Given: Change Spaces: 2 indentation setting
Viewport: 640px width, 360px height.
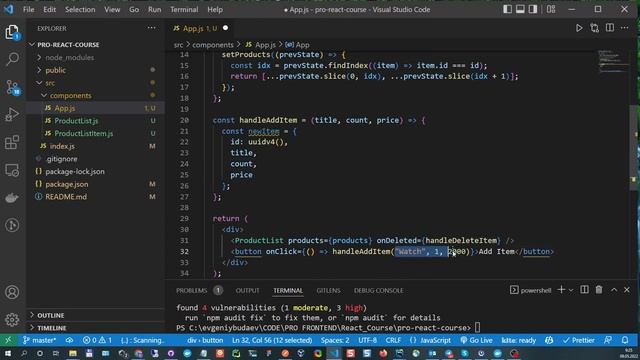Looking at the screenshot, I should (x=335, y=340).
